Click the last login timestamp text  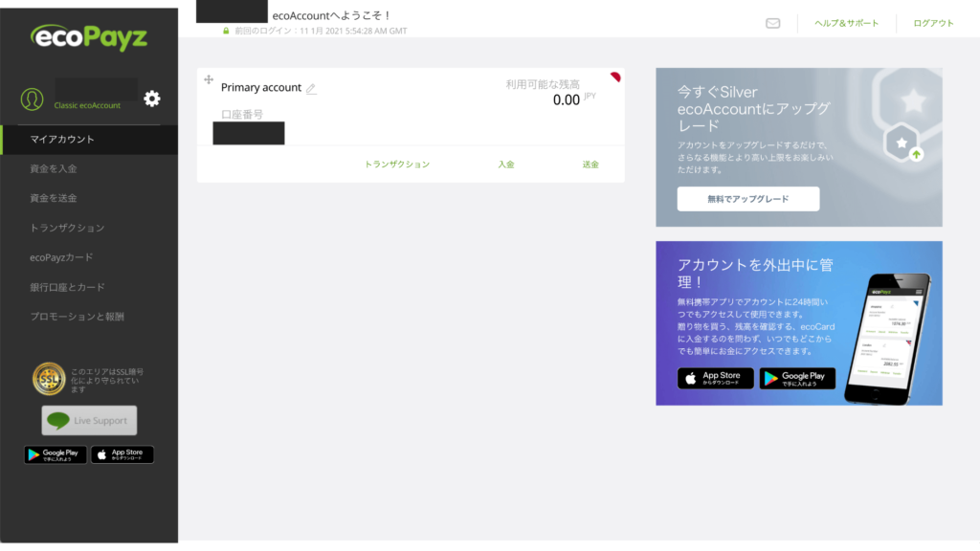click(x=321, y=31)
